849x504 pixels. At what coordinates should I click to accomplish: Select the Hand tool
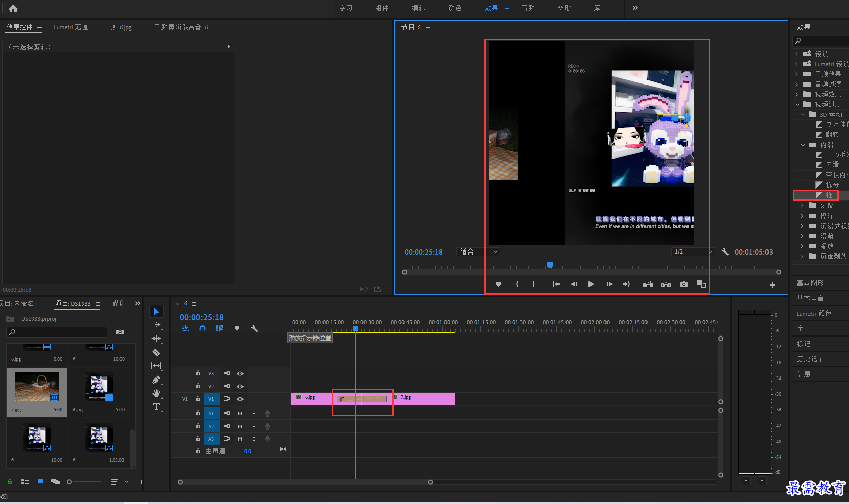(156, 393)
